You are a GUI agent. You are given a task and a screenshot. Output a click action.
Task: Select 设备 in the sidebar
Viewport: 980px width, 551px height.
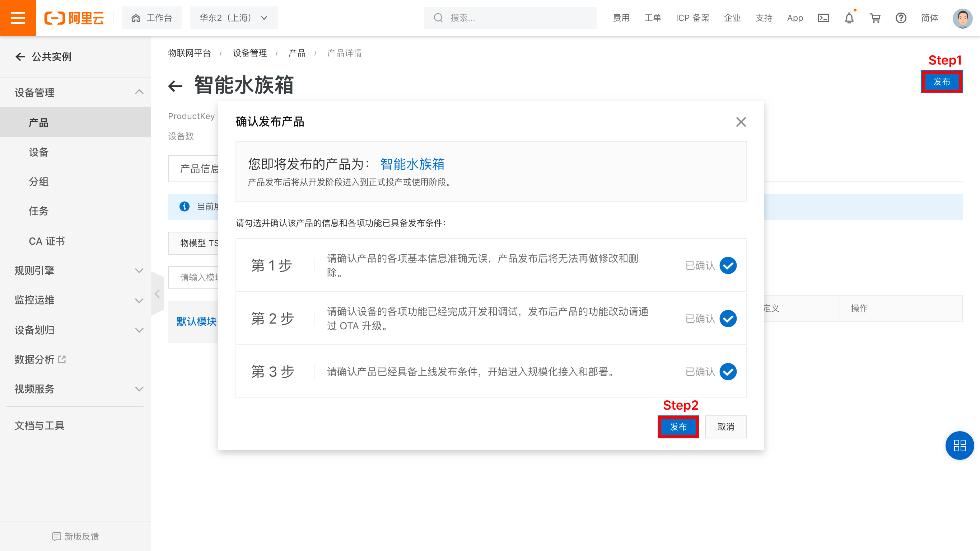(x=39, y=152)
